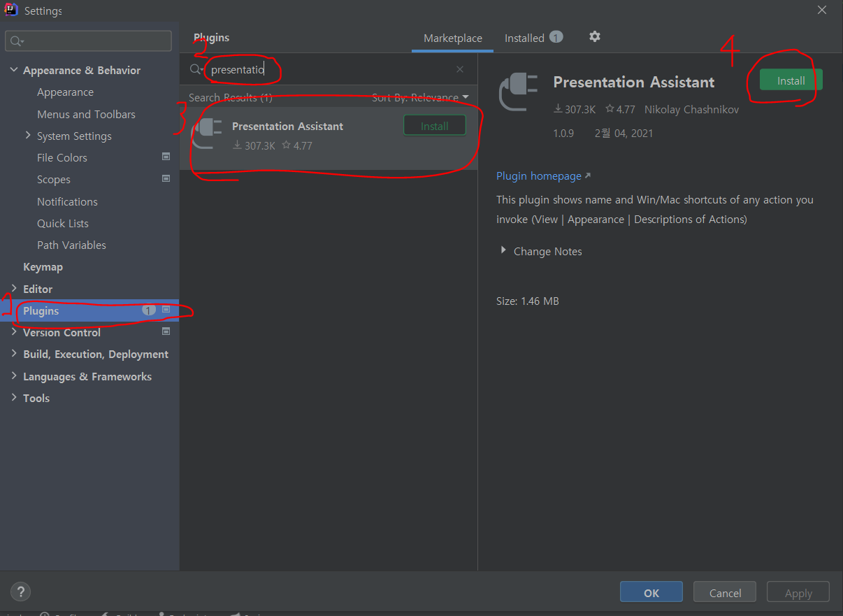Open help with the question mark button

pyautogui.click(x=20, y=592)
